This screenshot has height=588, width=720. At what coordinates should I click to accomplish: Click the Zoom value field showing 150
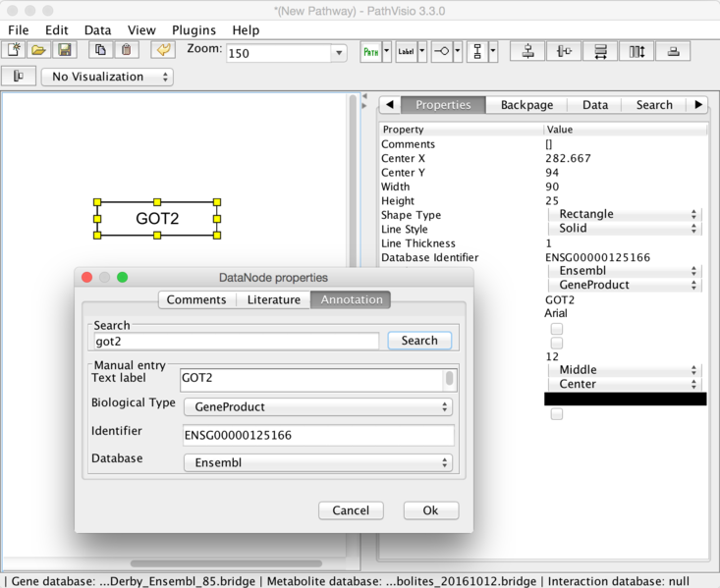click(x=279, y=53)
